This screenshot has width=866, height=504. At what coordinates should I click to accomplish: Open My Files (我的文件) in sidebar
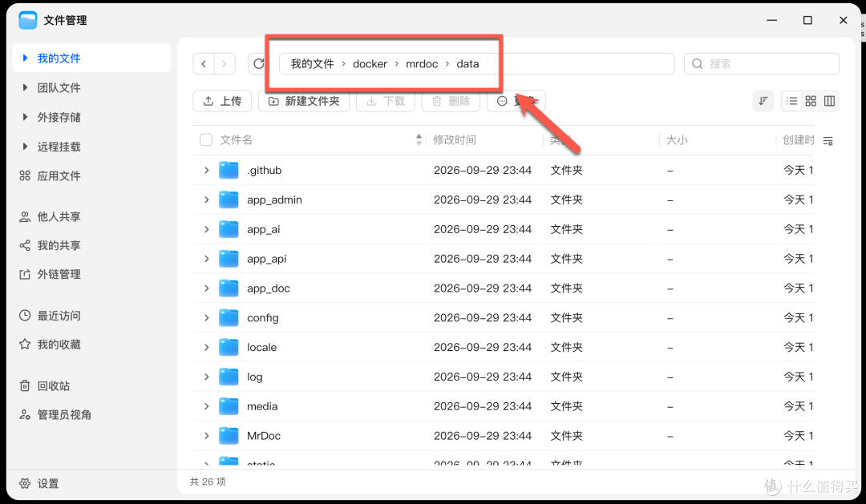(91, 58)
